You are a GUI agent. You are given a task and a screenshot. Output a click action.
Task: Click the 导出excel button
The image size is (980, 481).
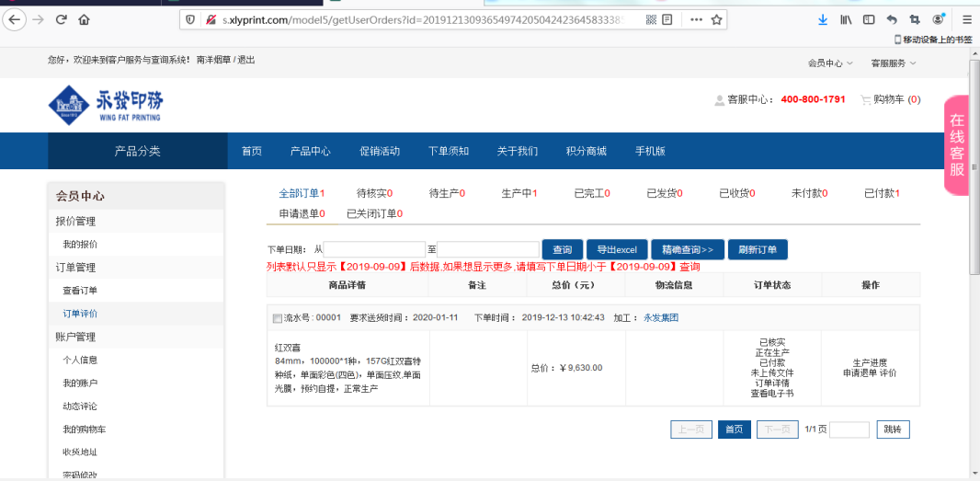[616, 250]
